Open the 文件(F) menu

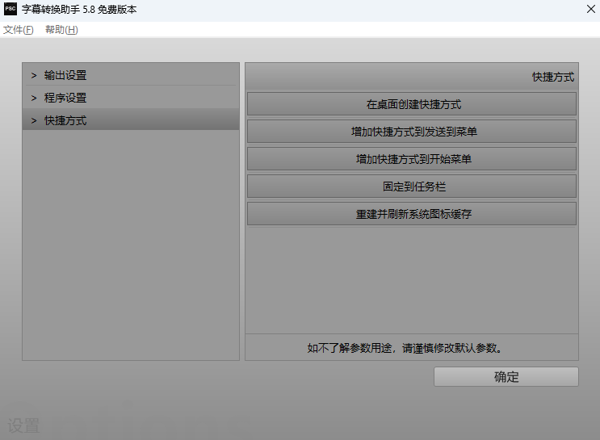coord(18,30)
